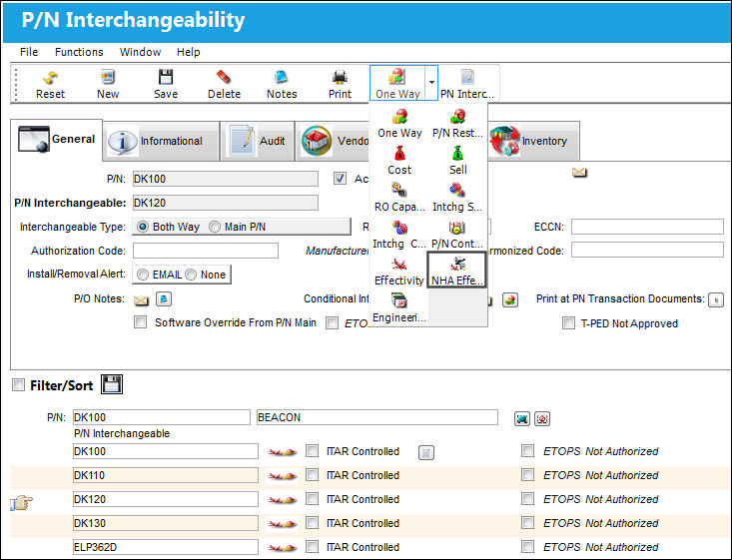Image resolution: width=732 pixels, height=560 pixels.
Task: Select the Effectivity option
Action: click(x=399, y=272)
